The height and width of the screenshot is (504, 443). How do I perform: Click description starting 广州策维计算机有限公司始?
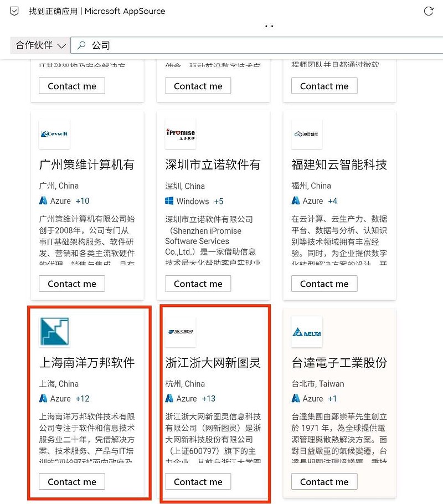coord(87,240)
